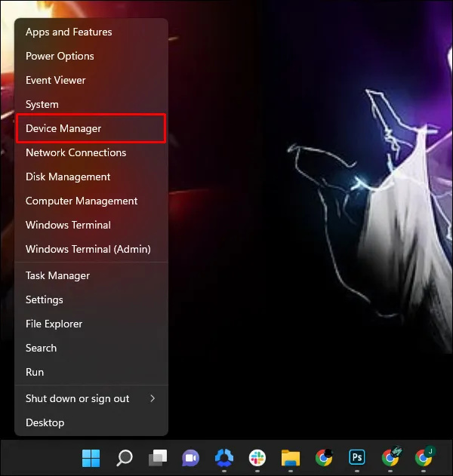Choose File Explorer menu entry
Image resolution: width=453 pixels, height=476 pixels.
click(x=91, y=324)
